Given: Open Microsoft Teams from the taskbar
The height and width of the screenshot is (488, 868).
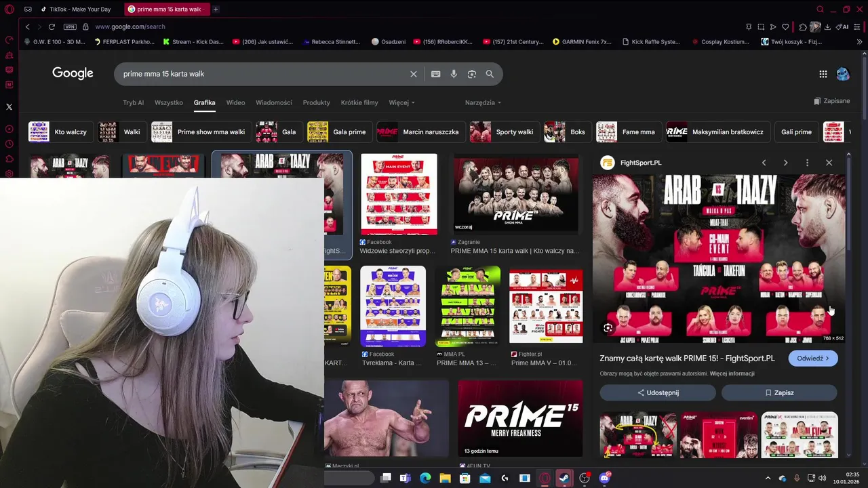Looking at the screenshot, I should (406, 478).
